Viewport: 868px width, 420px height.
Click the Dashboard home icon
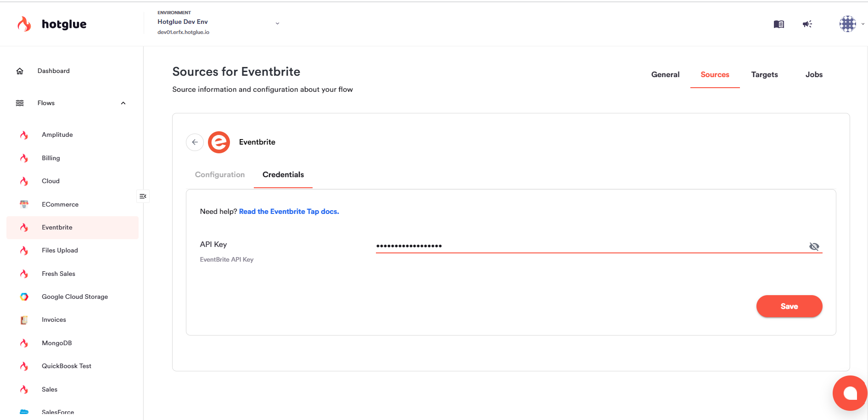[x=20, y=71]
